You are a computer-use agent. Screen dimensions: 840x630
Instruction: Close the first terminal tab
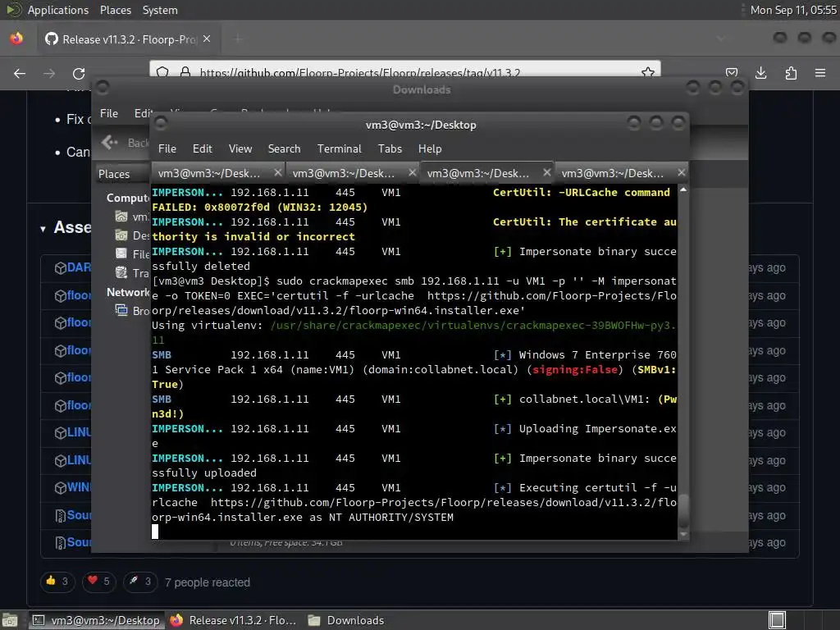(x=277, y=172)
